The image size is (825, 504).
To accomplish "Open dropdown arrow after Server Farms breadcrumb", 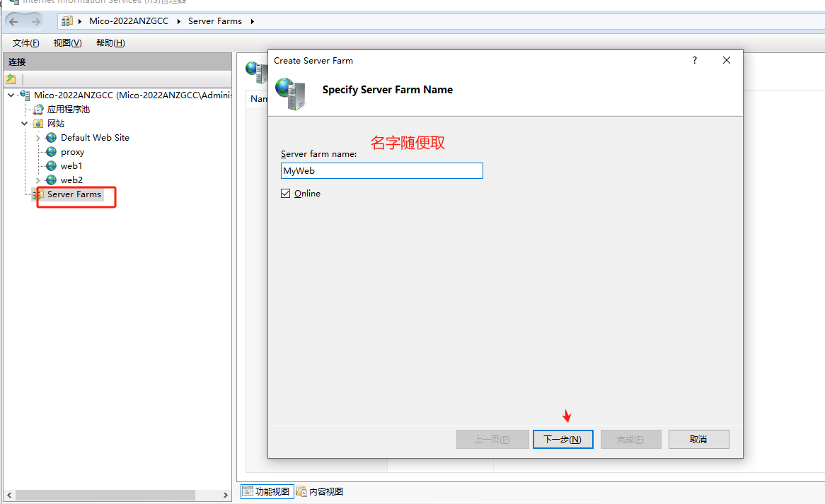I will (253, 21).
